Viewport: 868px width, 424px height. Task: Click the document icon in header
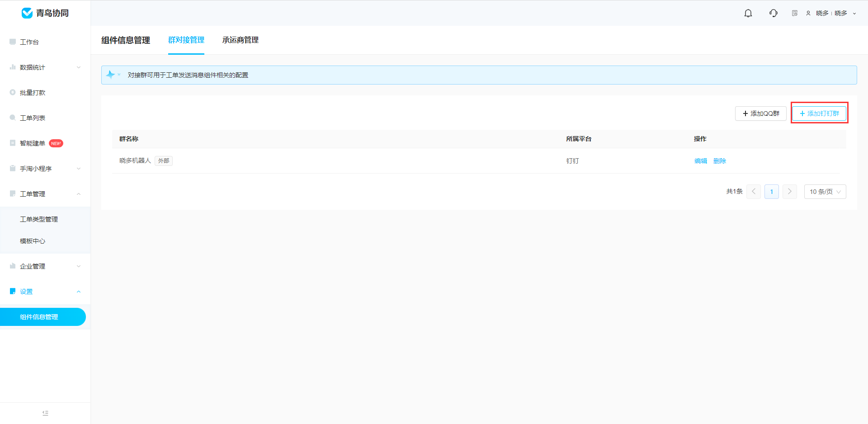(x=795, y=13)
